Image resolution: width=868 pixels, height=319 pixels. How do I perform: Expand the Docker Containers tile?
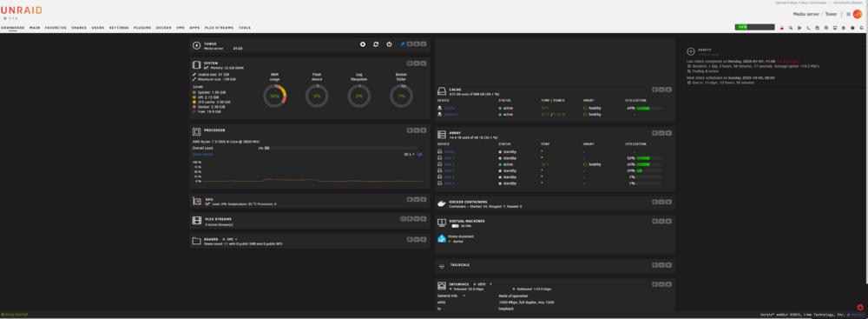click(661, 202)
